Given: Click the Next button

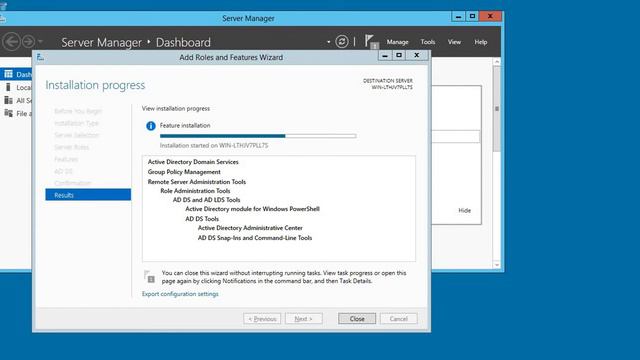Looking at the screenshot, I should (x=304, y=319).
